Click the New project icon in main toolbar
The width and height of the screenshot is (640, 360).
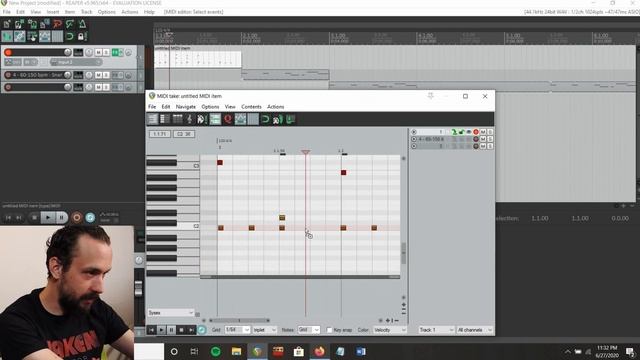point(7,24)
